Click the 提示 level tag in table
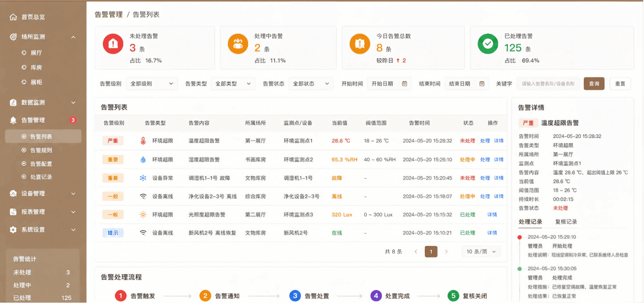The width and height of the screenshot is (644, 303). (x=113, y=233)
